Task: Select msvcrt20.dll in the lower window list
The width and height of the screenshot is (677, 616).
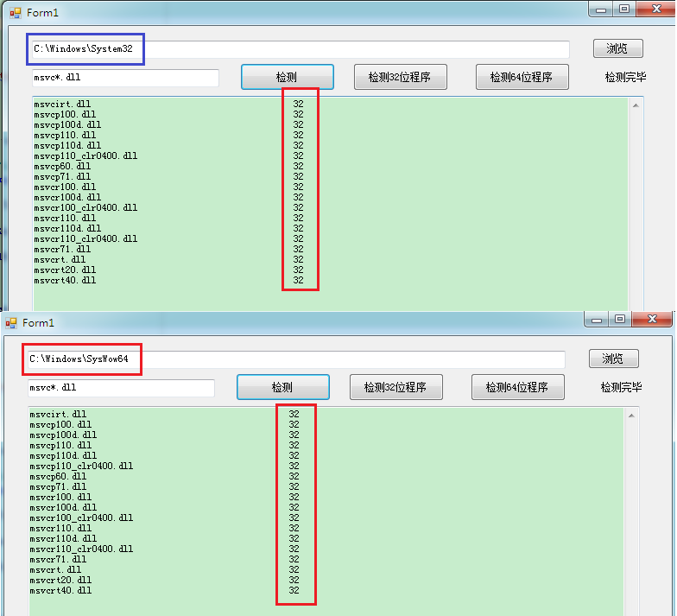Action: [60, 581]
